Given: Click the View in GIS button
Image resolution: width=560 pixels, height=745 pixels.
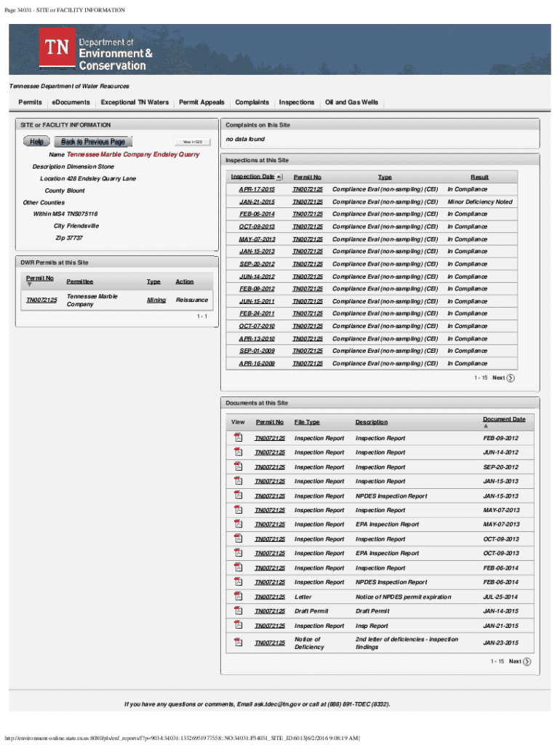Looking at the screenshot, I should [192, 141].
